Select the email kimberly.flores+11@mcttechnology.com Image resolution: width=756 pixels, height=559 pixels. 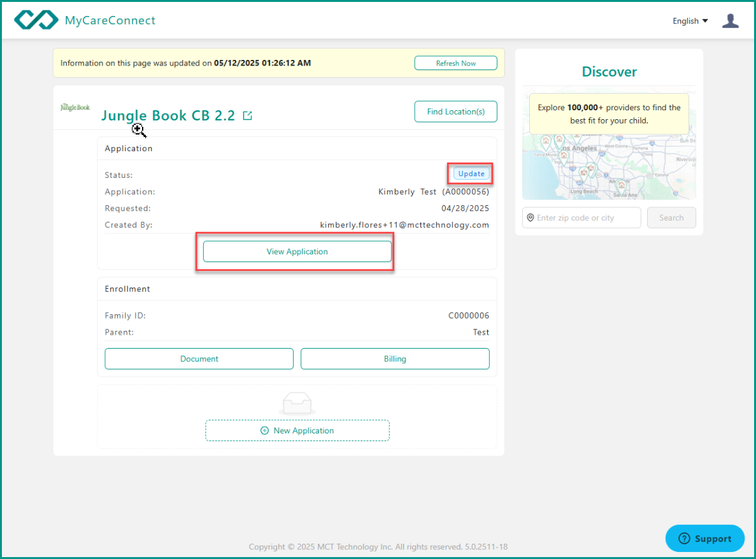point(404,225)
